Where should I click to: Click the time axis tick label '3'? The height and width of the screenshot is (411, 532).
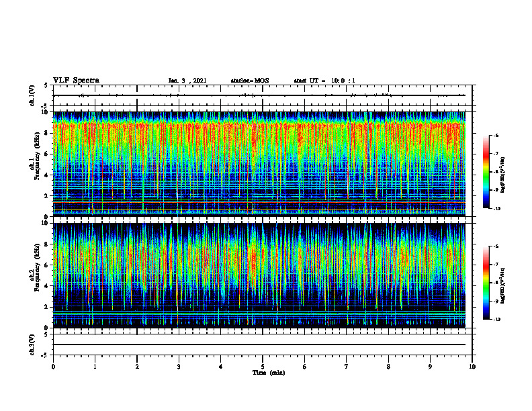click(x=179, y=367)
